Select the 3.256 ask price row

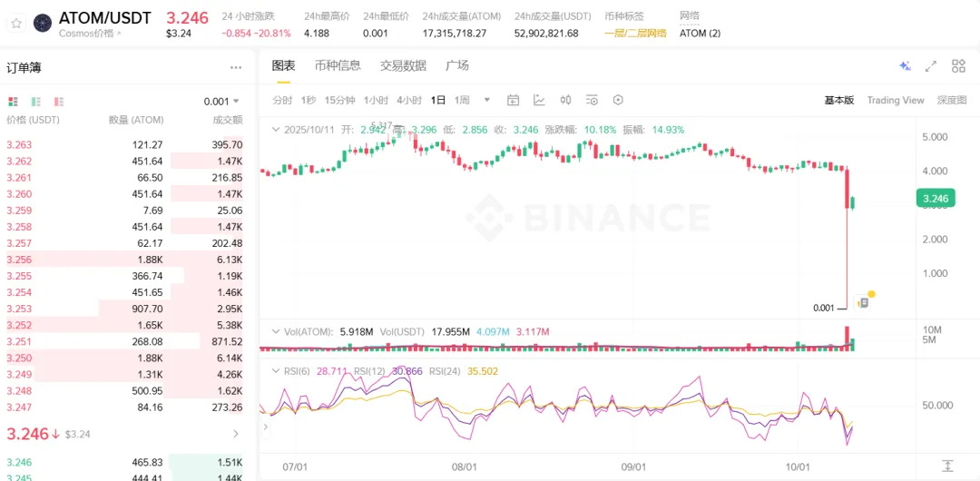click(124, 260)
